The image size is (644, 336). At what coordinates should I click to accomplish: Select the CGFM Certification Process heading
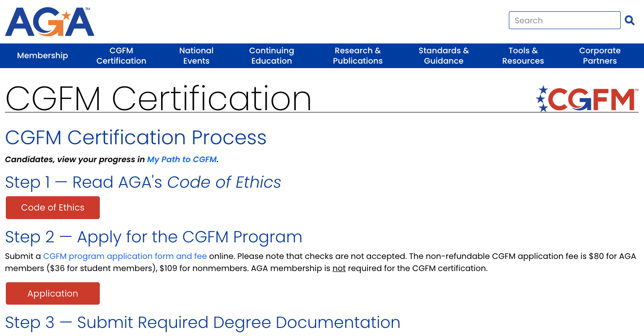136,138
